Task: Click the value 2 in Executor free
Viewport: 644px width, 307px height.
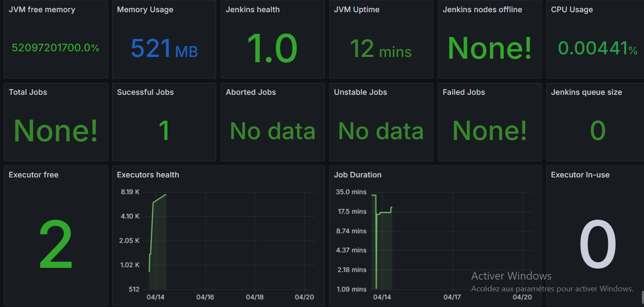Action: [x=56, y=244]
